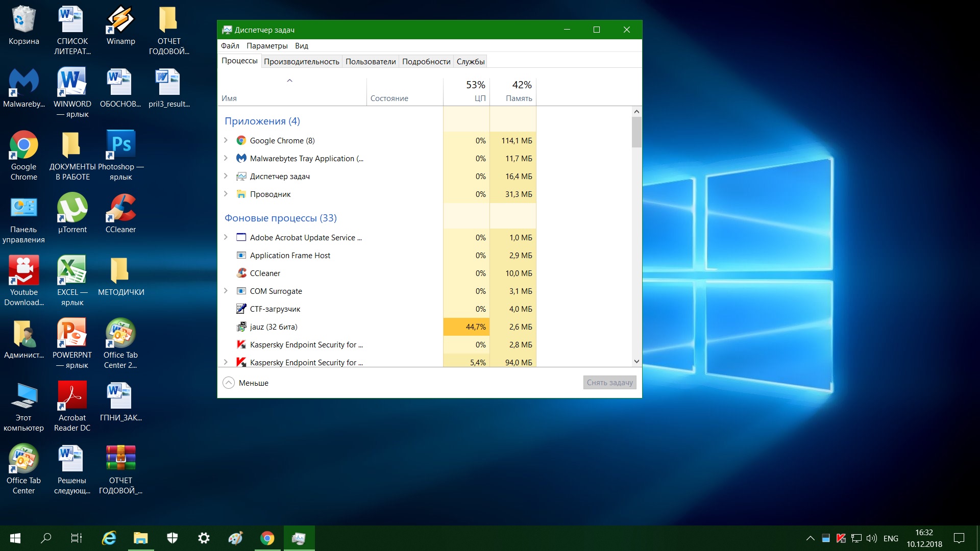Open the CCleaner desktop shortcut icon
The image size is (980, 551).
(120, 208)
